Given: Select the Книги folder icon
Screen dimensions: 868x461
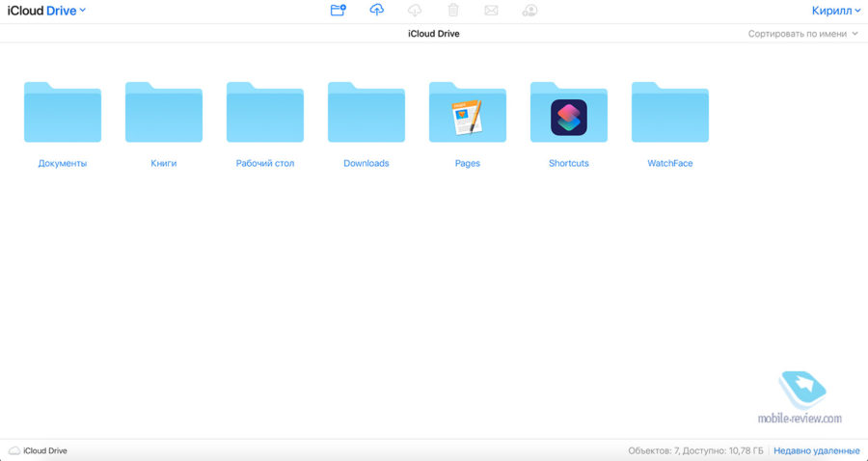Looking at the screenshot, I should click(x=164, y=112).
